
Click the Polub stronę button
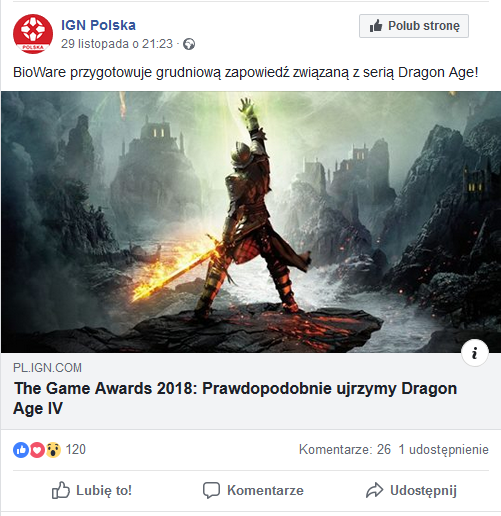coord(414,26)
